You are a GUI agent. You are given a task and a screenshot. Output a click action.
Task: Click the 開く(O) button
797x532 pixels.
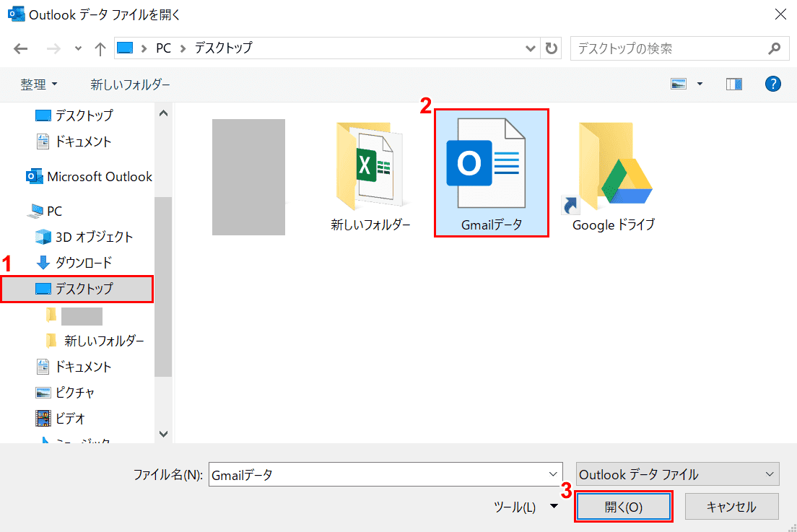tap(624, 507)
